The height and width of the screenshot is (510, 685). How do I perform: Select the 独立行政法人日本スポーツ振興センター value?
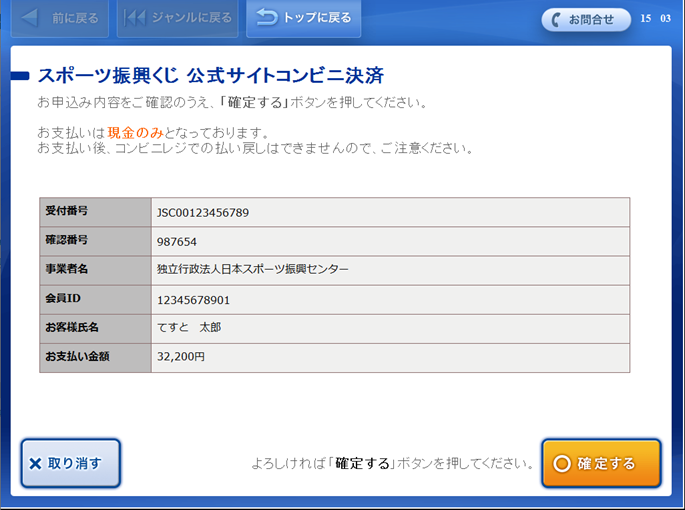(x=253, y=270)
